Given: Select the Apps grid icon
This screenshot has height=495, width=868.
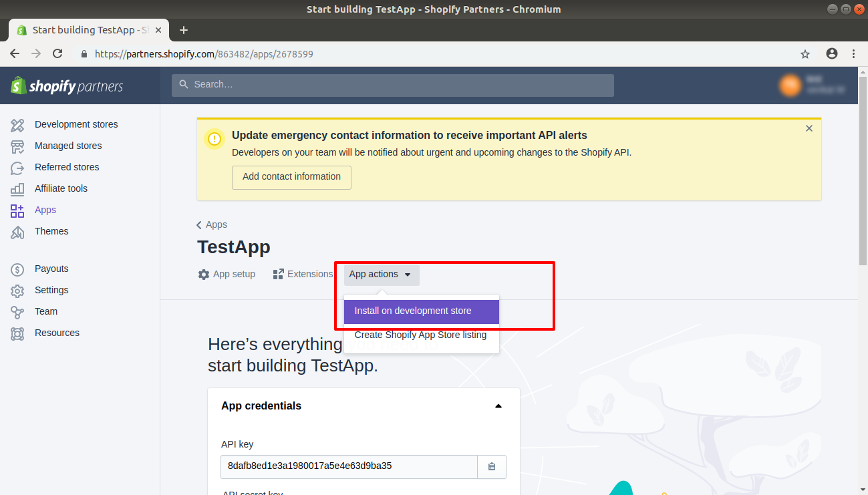Looking at the screenshot, I should [17, 210].
